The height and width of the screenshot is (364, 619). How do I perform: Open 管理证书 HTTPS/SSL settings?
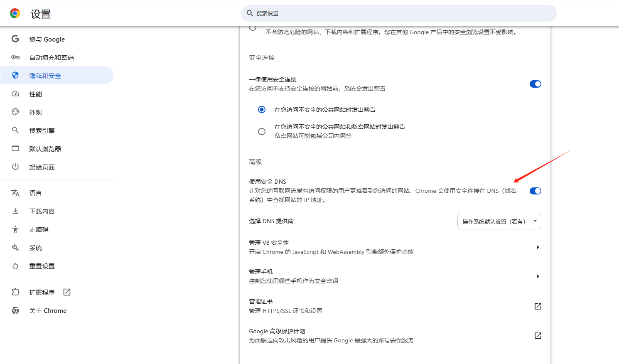coord(395,306)
